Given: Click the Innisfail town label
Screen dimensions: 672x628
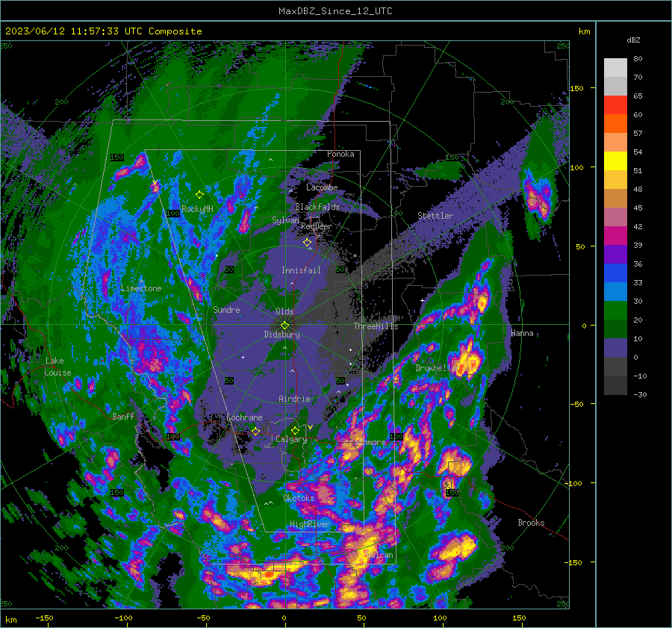Looking at the screenshot, I should (x=301, y=270).
